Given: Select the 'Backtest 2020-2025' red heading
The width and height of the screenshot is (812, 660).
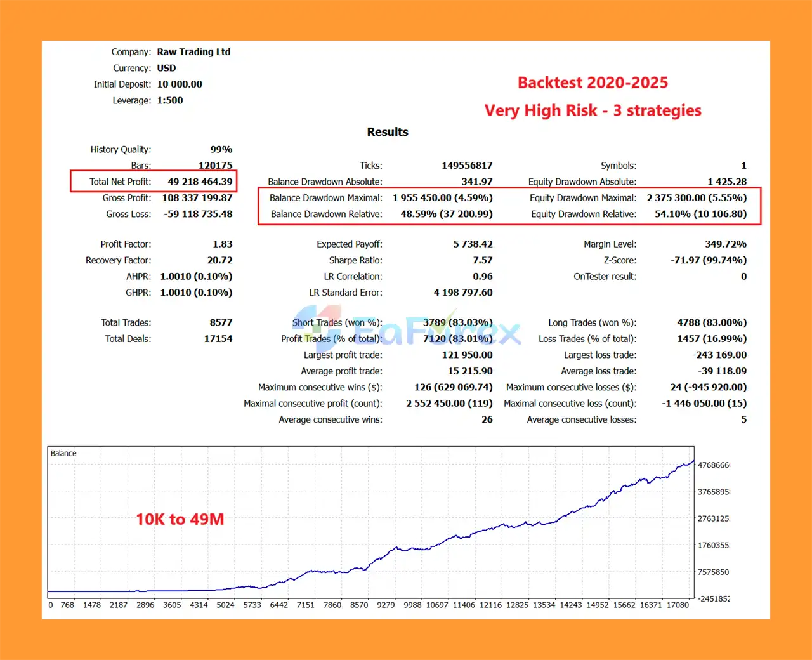Looking at the screenshot, I should [593, 82].
